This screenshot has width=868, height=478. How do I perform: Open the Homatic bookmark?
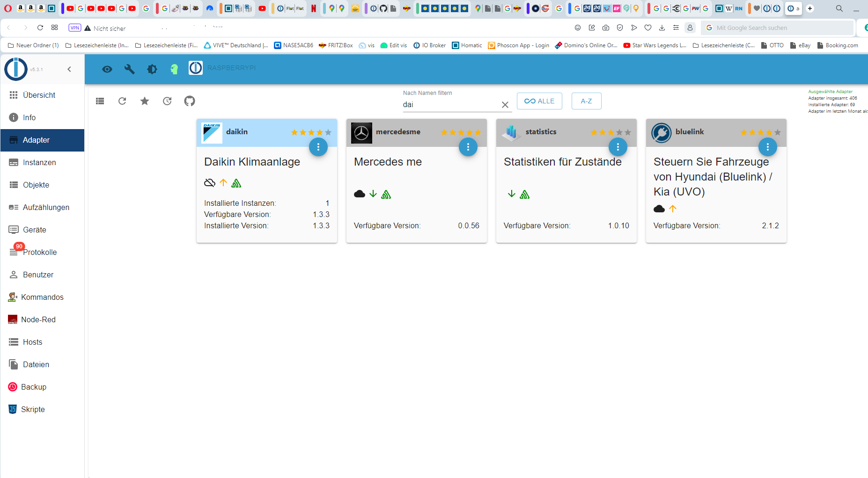coord(467,45)
